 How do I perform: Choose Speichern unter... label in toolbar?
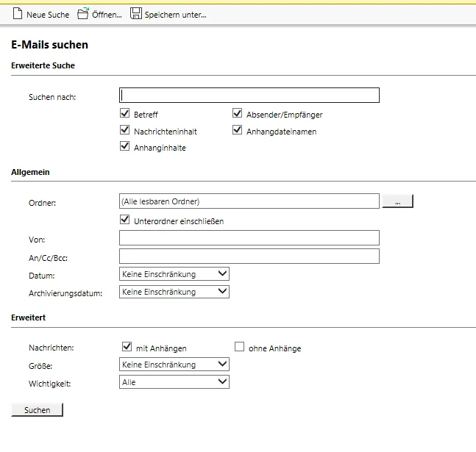[175, 15]
